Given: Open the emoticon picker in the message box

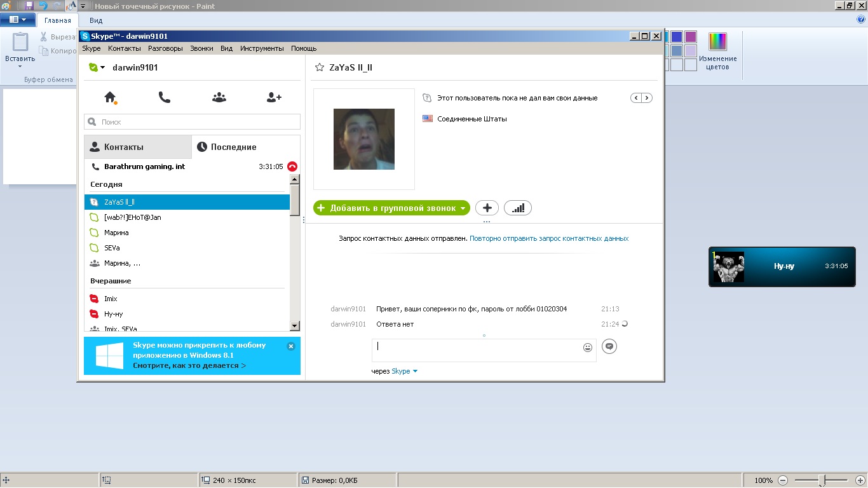Looking at the screenshot, I should click(588, 348).
